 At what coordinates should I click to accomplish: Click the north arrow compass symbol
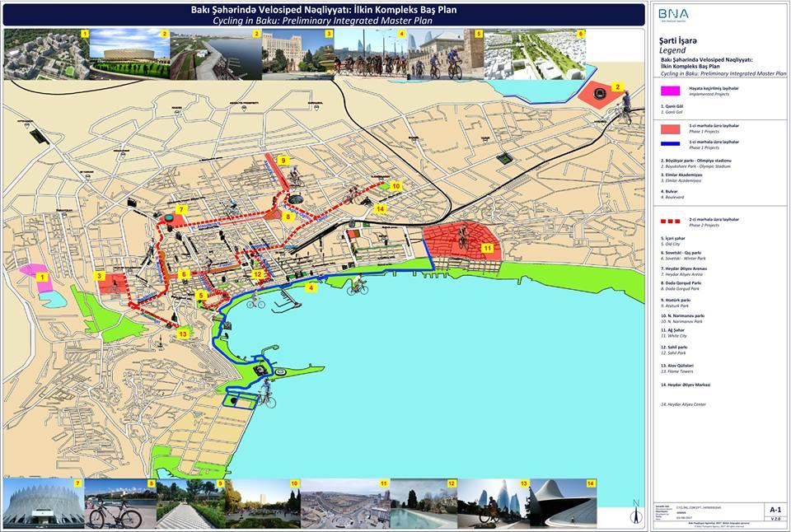635,512
